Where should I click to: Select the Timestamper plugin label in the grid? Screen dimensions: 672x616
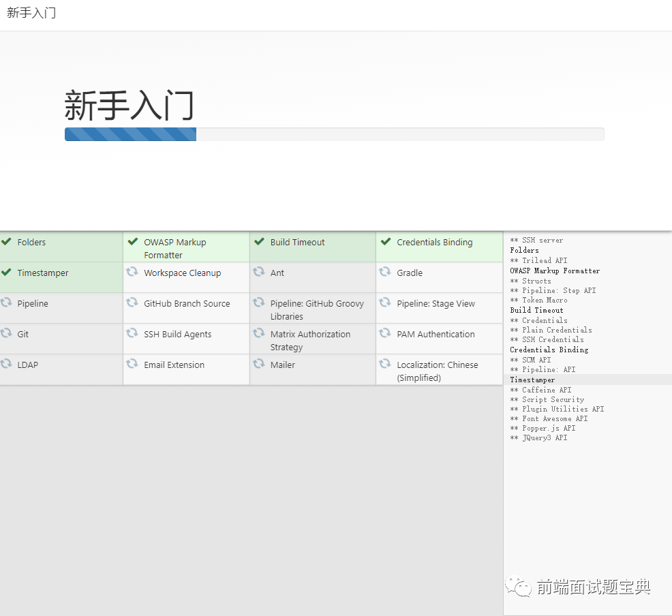(x=43, y=273)
